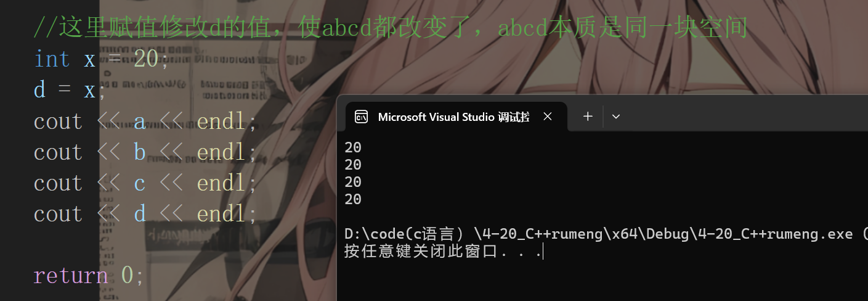Click variable c in the cout statement
This screenshot has height=301, width=868.
pyautogui.click(x=140, y=183)
